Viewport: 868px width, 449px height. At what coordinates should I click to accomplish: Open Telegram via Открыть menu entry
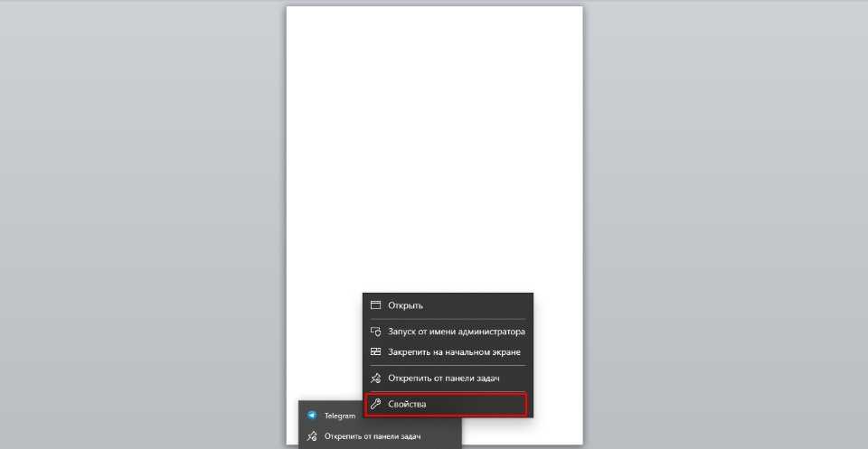pos(448,305)
